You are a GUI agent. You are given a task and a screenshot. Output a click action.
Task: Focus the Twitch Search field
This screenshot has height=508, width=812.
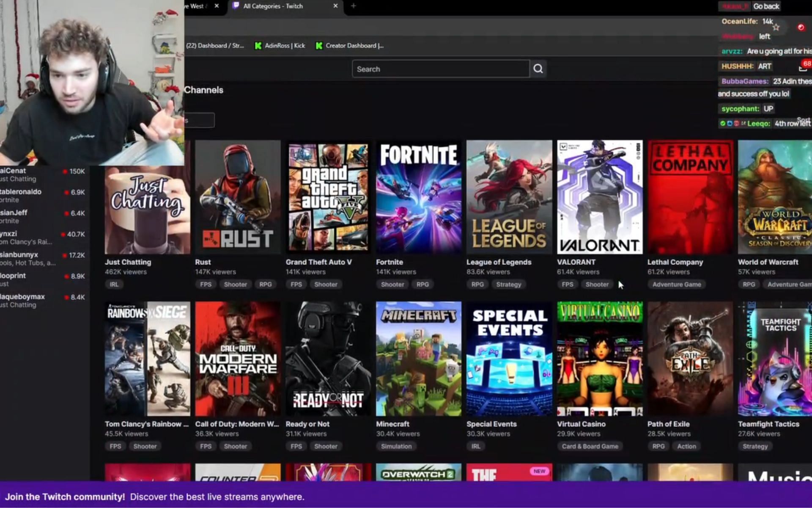pyautogui.click(x=441, y=69)
